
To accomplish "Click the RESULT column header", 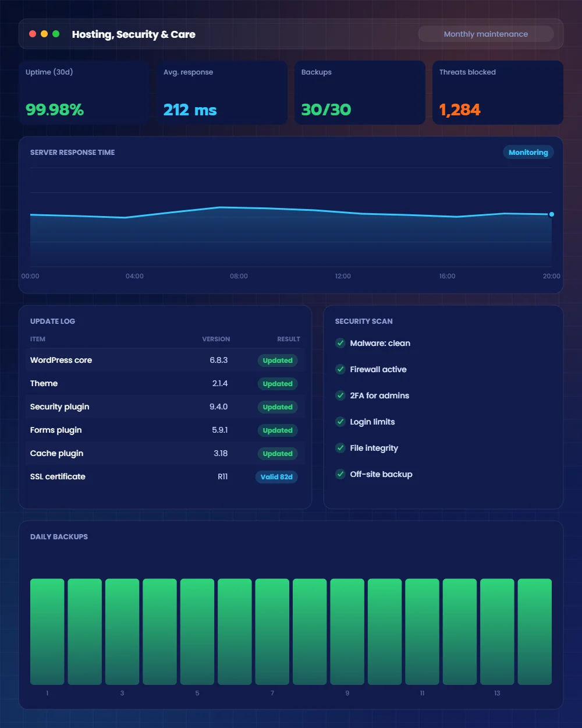I will pos(289,339).
